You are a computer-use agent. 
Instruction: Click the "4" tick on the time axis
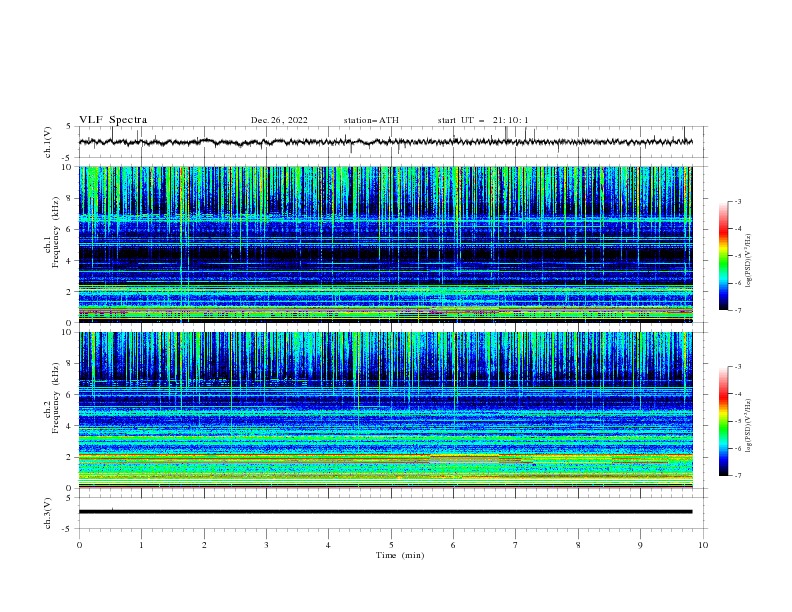[328, 545]
